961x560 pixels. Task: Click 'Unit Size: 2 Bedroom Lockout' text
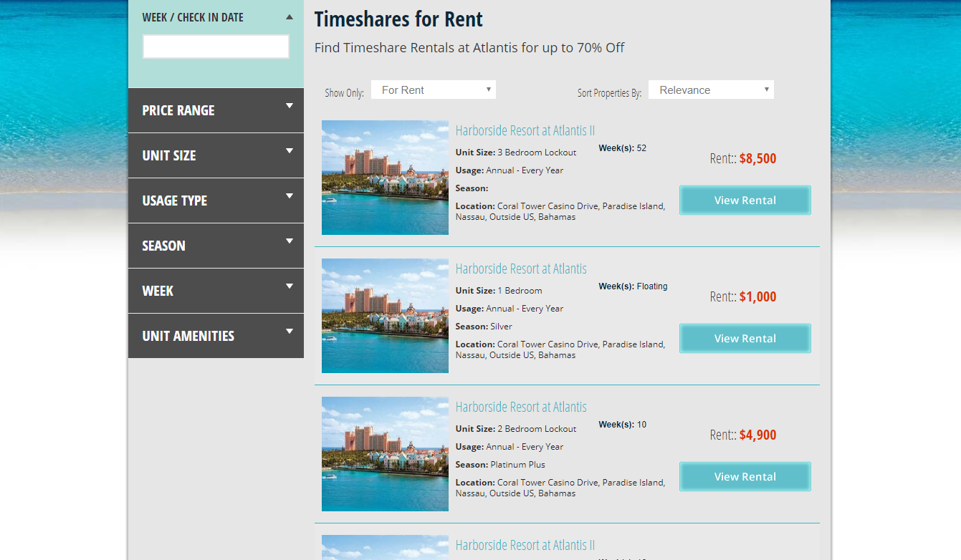click(x=516, y=429)
